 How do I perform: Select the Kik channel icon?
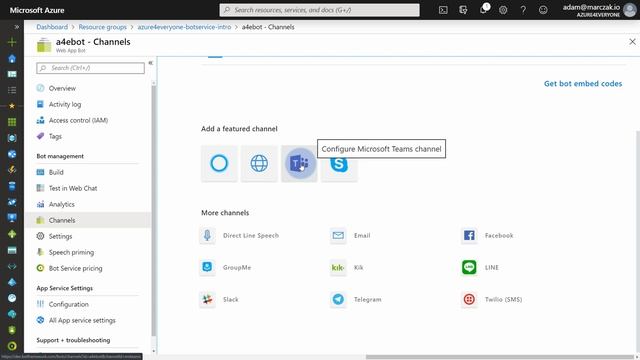click(x=338, y=267)
